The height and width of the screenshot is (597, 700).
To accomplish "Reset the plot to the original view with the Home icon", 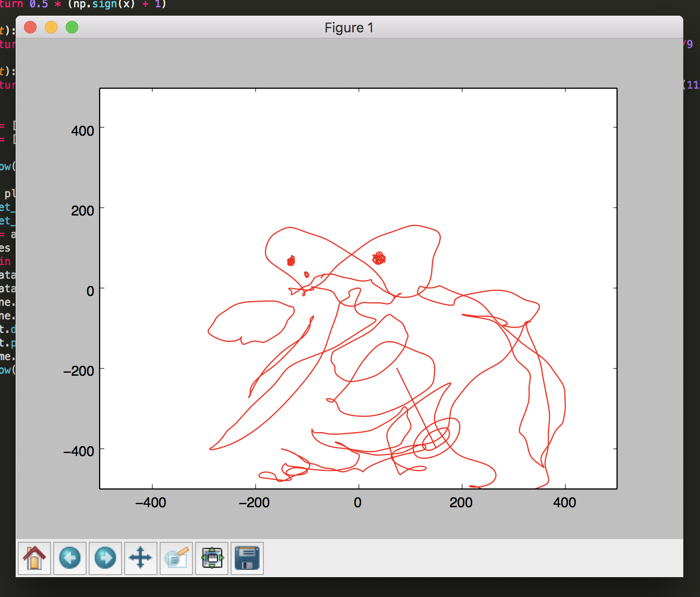I will tap(34, 558).
